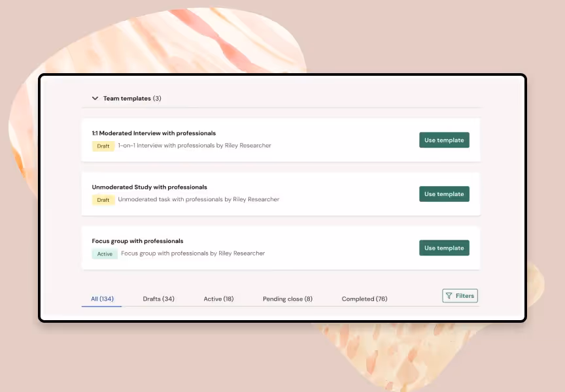Select the Unmoderated task by Riley Researcher description

[x=199, y=199]
